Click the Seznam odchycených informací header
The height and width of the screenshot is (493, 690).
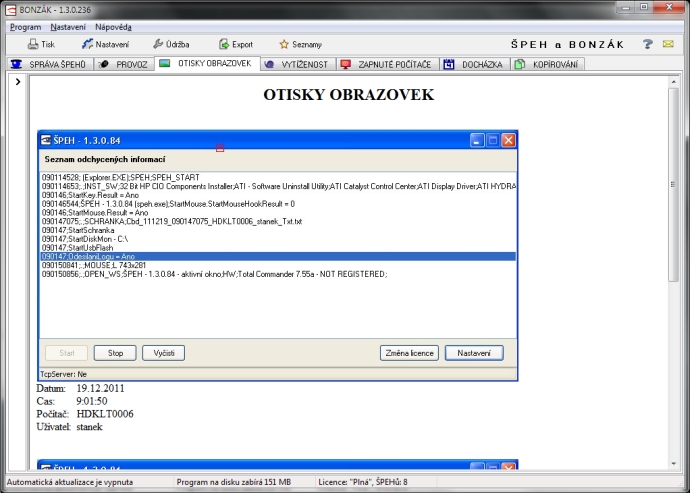[105, 159]
